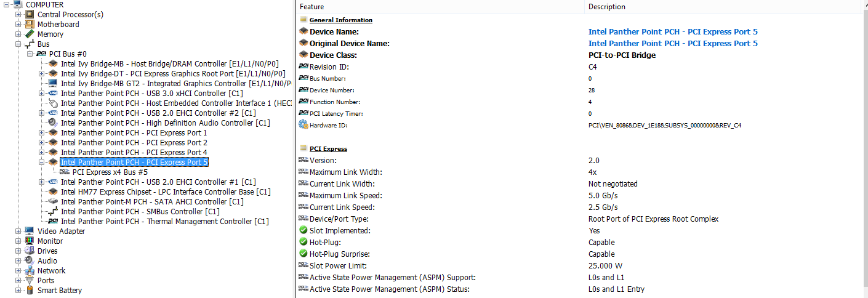Collapse the PCI Bus #0 node
Image resolution: width=868 pixels, height=298 pixels.
coord(30,54)
